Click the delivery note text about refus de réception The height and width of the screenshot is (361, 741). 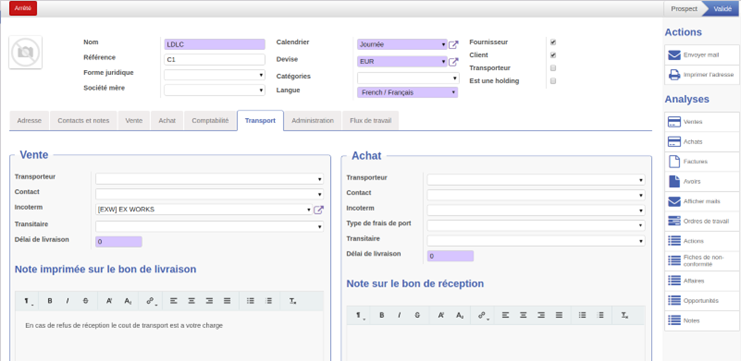(124, 326)
